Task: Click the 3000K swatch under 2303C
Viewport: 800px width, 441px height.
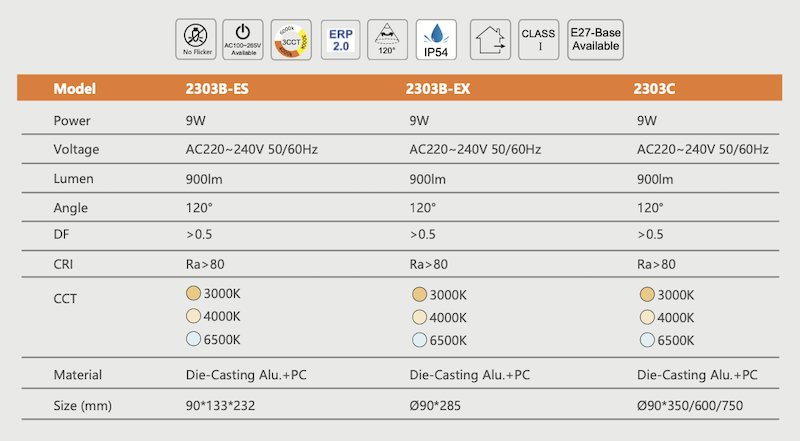Action: (x=646, y=295)
